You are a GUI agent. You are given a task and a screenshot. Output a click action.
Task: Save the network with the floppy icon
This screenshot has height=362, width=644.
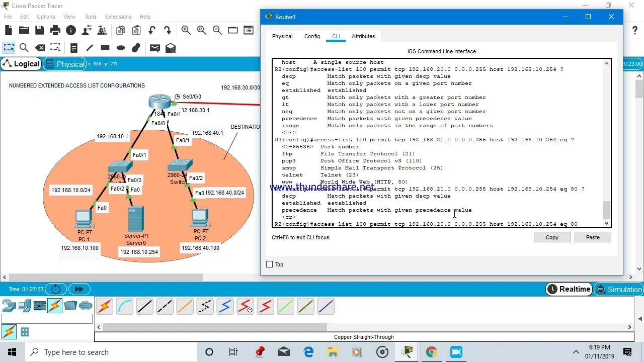[39, 30]
